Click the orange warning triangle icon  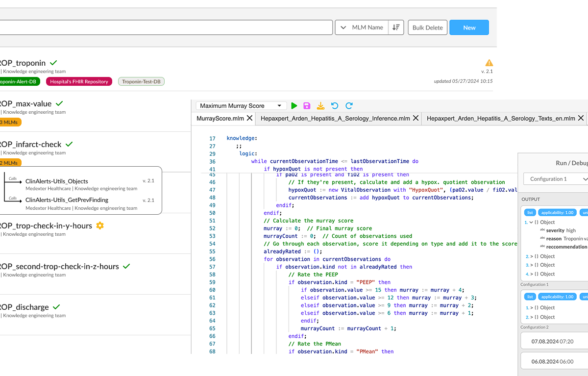tap(489, 63)
